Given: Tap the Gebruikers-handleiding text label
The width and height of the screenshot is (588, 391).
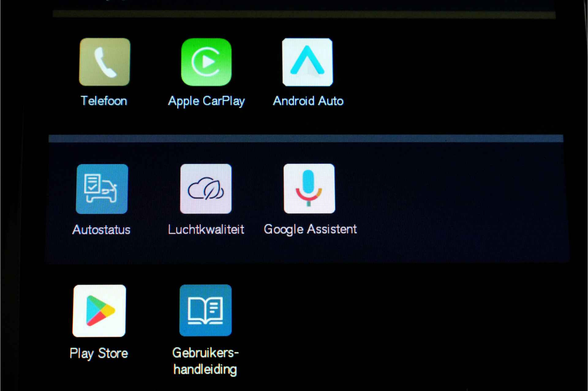Looking at the screenshot, I should point(205,361).
